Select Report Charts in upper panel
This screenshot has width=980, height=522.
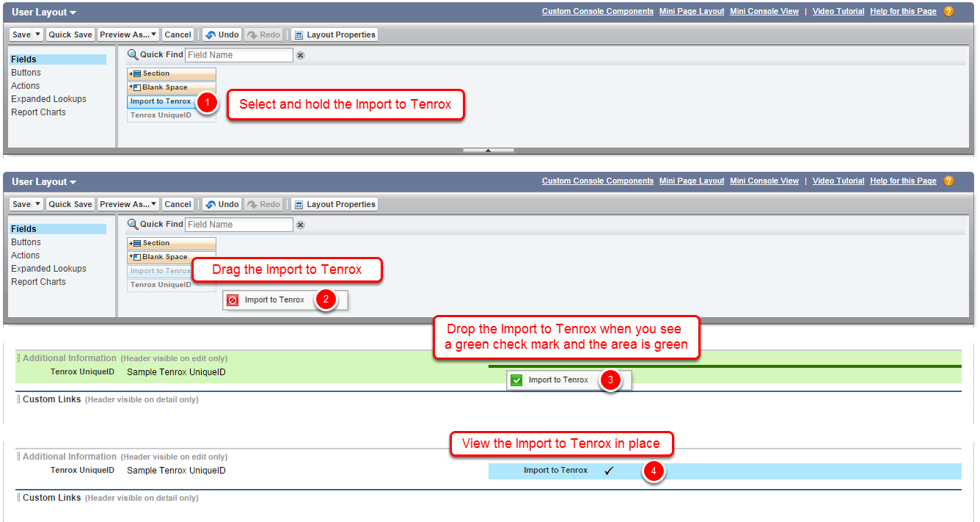click(38, 112)
